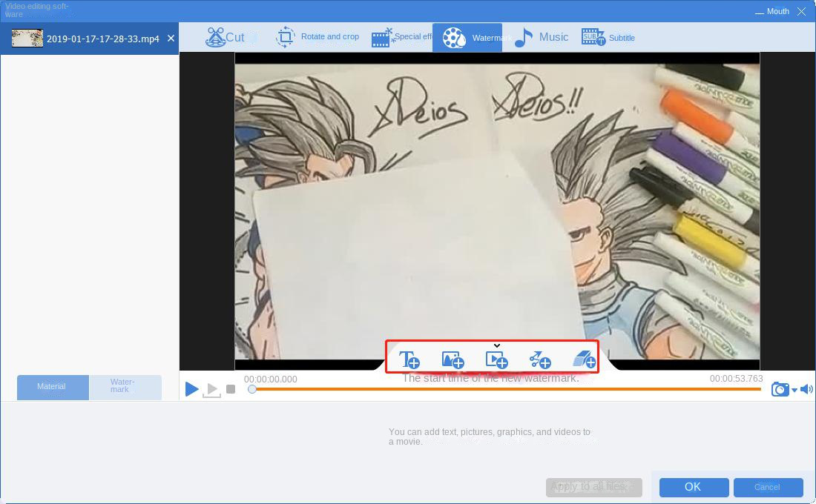
Task: Close the video editing window
Action: 801,11
